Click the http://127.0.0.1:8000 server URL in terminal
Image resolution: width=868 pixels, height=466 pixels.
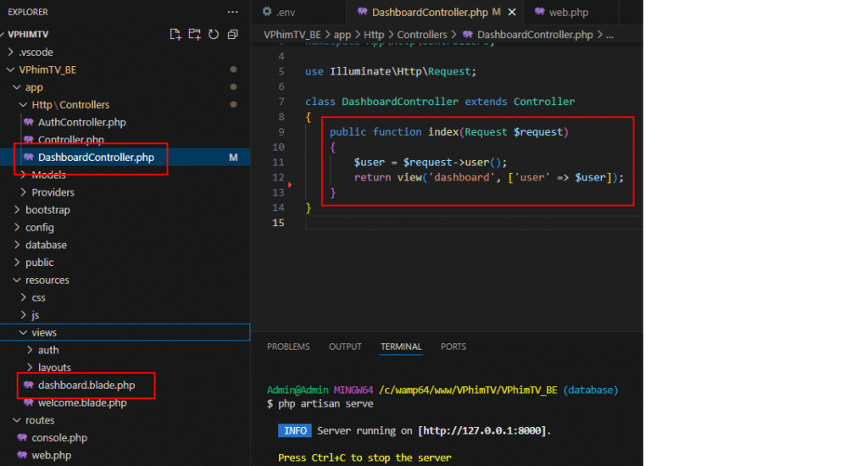pos(484,430)
